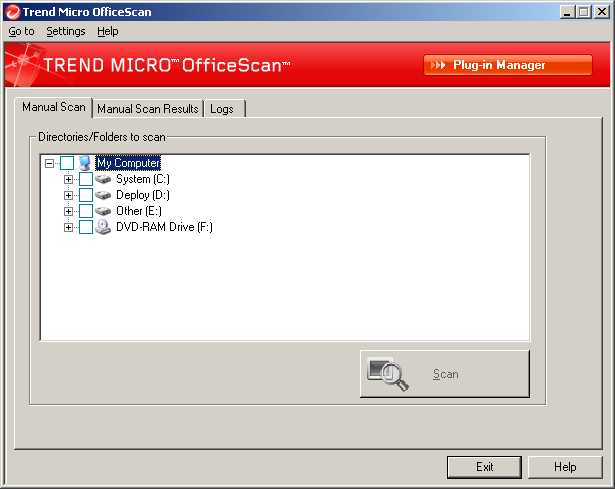615x489 pixels.
Task: Click the Help button at bottom right
Action: pyautogui.click(x=565, y=467)
